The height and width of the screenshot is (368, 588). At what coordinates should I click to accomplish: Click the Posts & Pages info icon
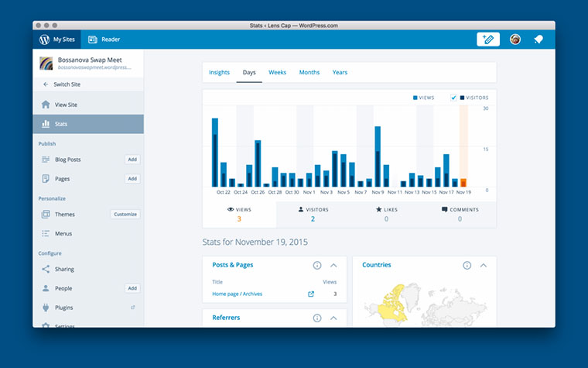[317, 265]
